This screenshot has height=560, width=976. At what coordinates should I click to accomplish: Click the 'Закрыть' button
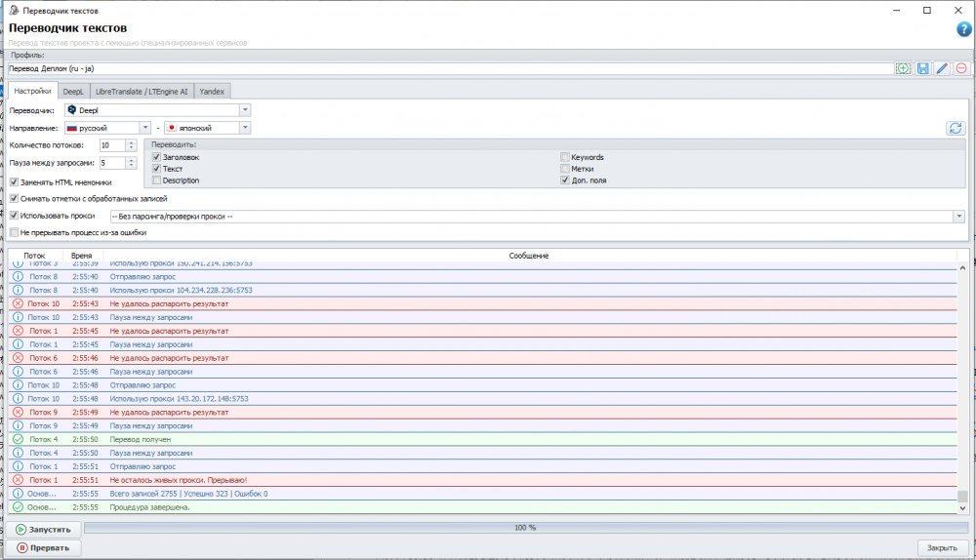click(x=942, y=547)
